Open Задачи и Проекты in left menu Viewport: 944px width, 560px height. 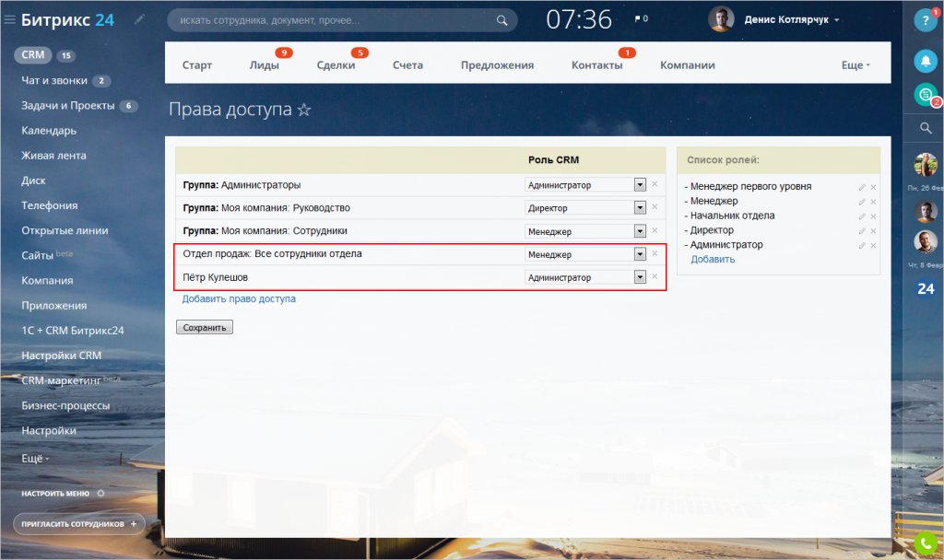pos(68,105)
